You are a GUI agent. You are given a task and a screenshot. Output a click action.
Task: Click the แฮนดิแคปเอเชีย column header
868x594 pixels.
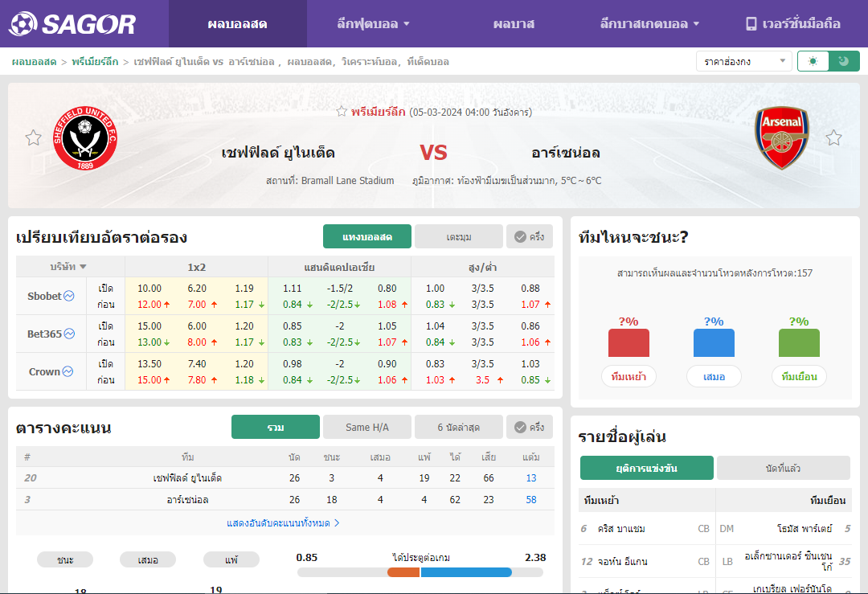339,268
